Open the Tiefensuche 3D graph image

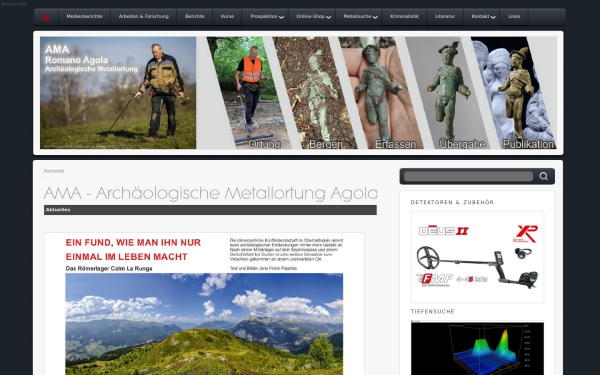pyautogui.click(x=477, y=347)
